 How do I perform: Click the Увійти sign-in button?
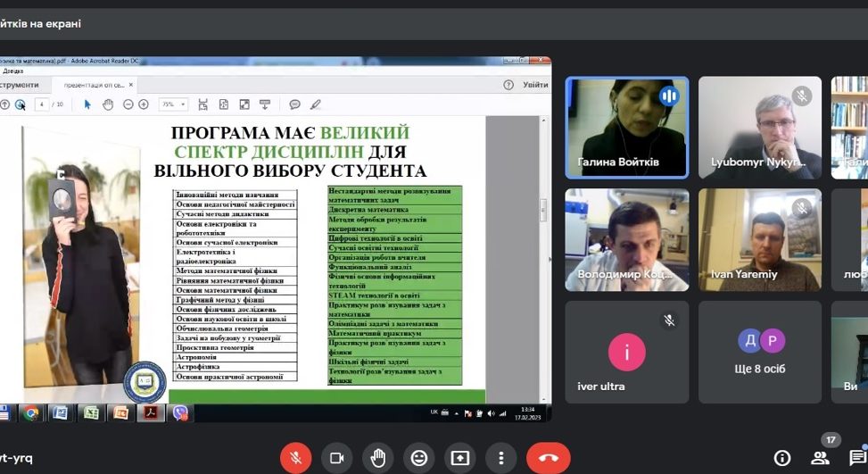click(x=535, y=85)
